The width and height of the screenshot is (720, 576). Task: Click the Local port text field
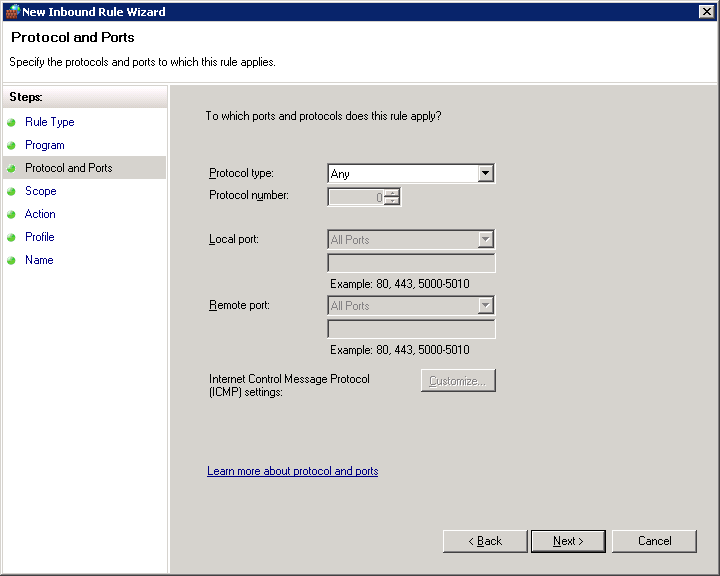pos(411,263)
